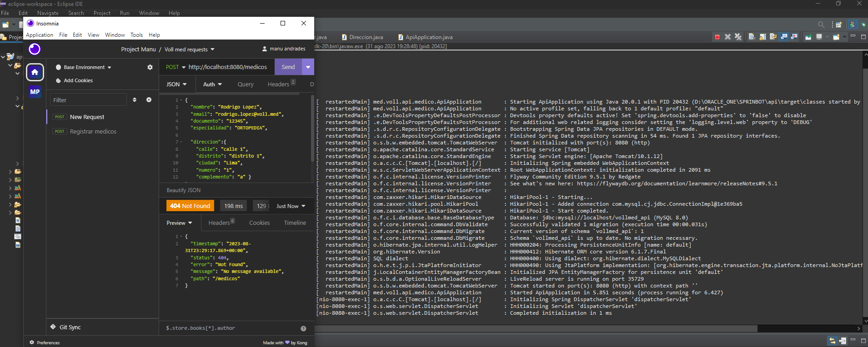
Task: Open the Direccion.java editor tab
Action: pos(362,37)
